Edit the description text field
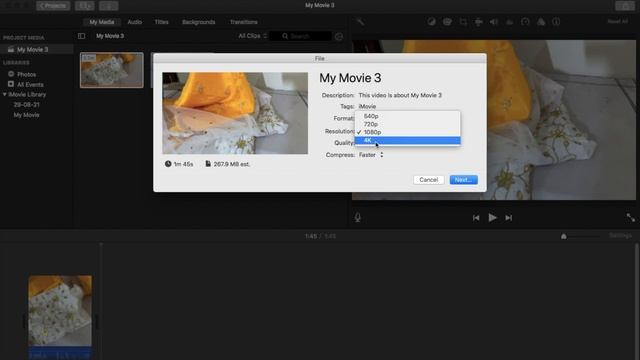Viewport: 640px width, 360px height. (x=400, y=96)
